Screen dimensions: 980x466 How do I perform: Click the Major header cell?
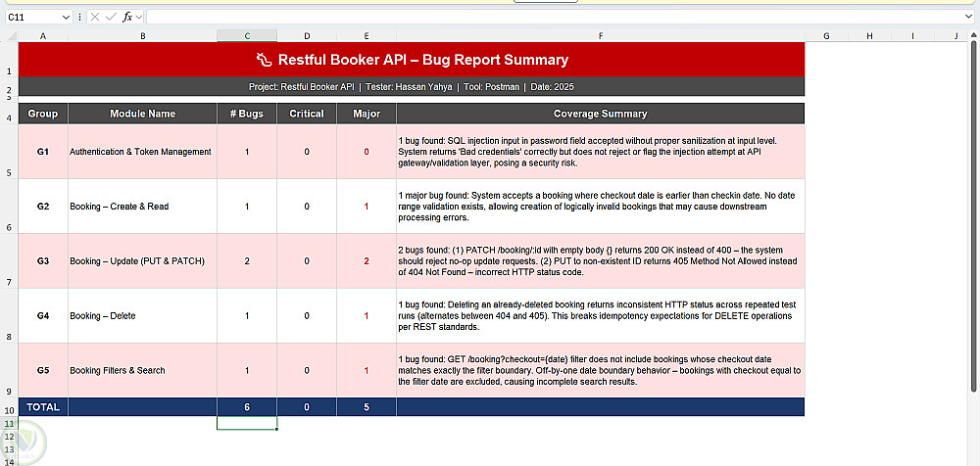point(367,114)
